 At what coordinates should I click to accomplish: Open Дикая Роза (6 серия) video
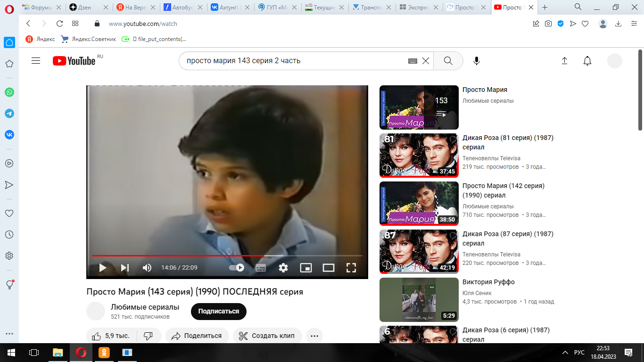tap(506, 335)
